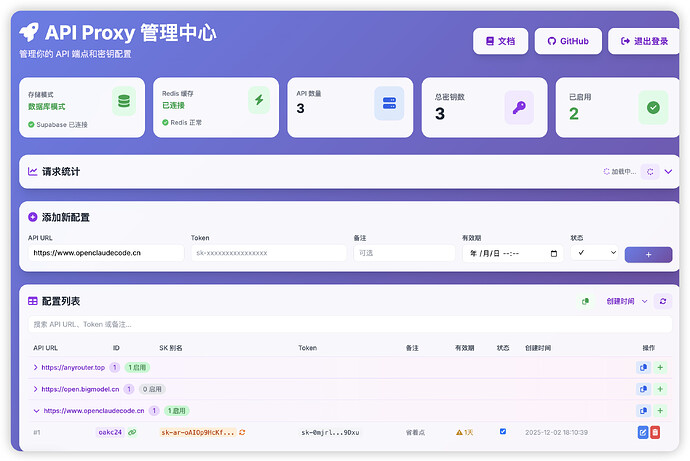Click the 创建时间 column header
The width and height of the screenshot is (690, 461).
[538, 348]
